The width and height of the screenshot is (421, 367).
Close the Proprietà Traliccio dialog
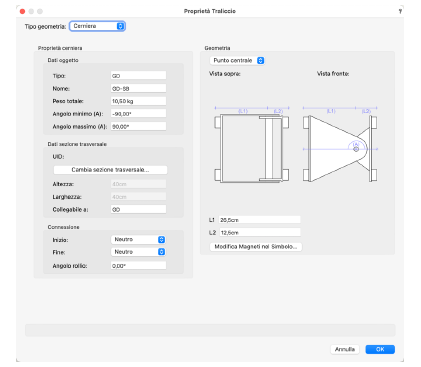tap(22, 11)
